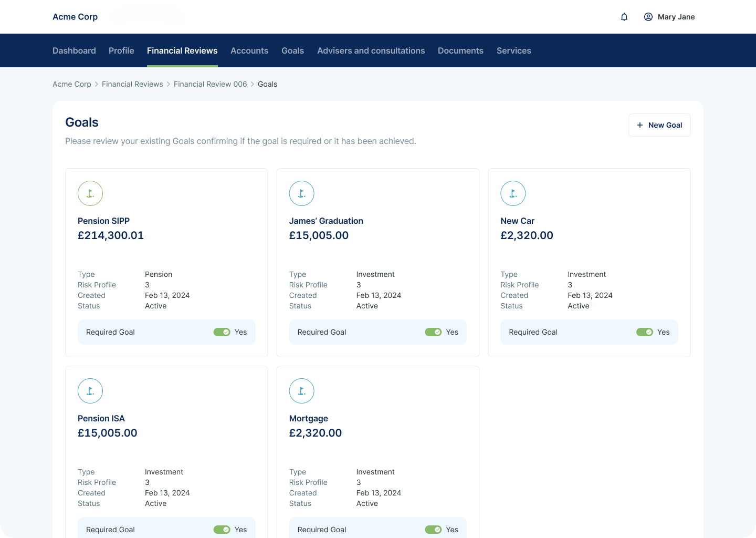Open the Services tab

[x=514, y=50]
